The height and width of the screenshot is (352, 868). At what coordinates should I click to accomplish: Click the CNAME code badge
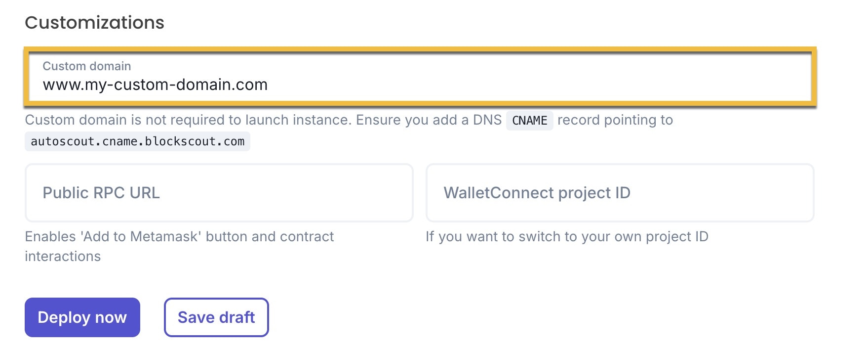[530, 121]
